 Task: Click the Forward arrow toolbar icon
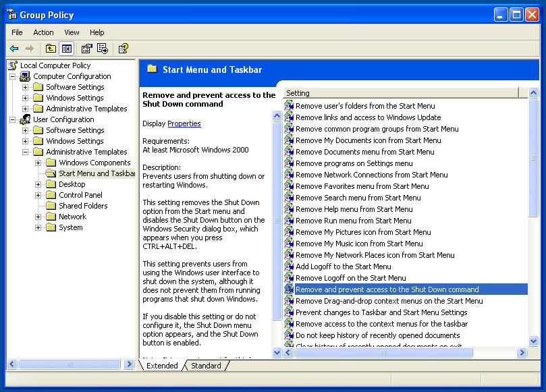(x=30, y=49)
